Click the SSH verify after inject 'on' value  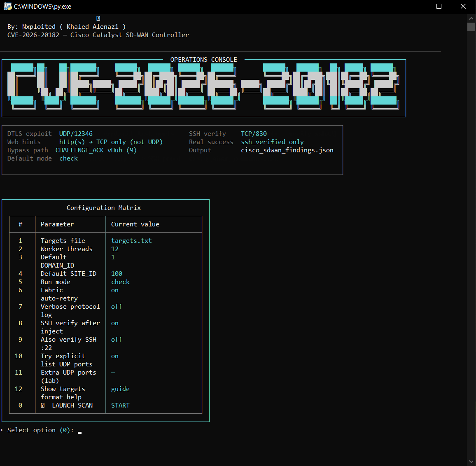pyautogui.click(x=115, y=323)
